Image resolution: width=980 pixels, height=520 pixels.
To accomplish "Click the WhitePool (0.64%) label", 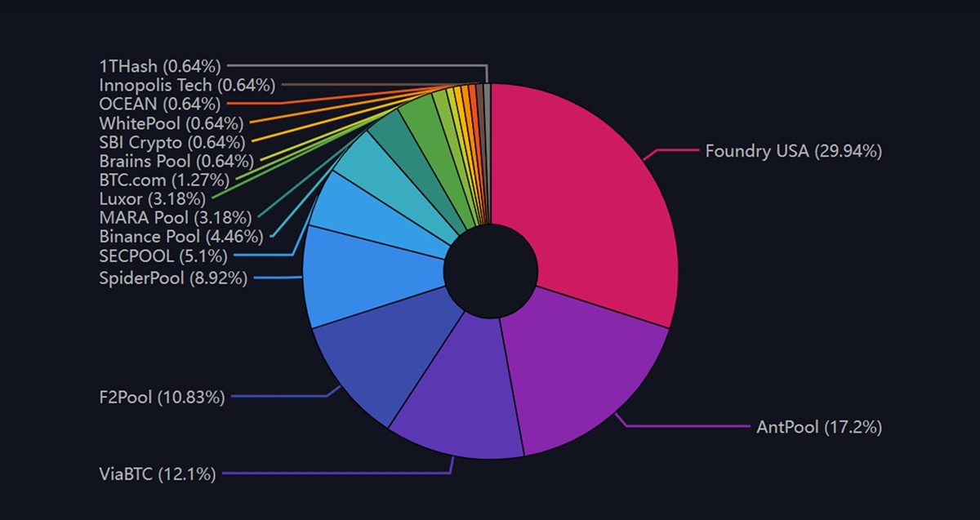I will [x=171, y=123].
